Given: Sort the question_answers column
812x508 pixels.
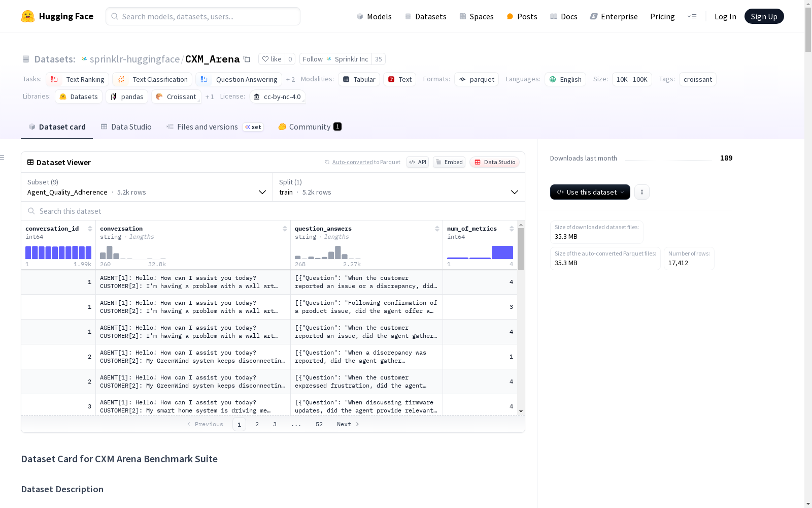Looking at the screenshot, I should [437, 229].
